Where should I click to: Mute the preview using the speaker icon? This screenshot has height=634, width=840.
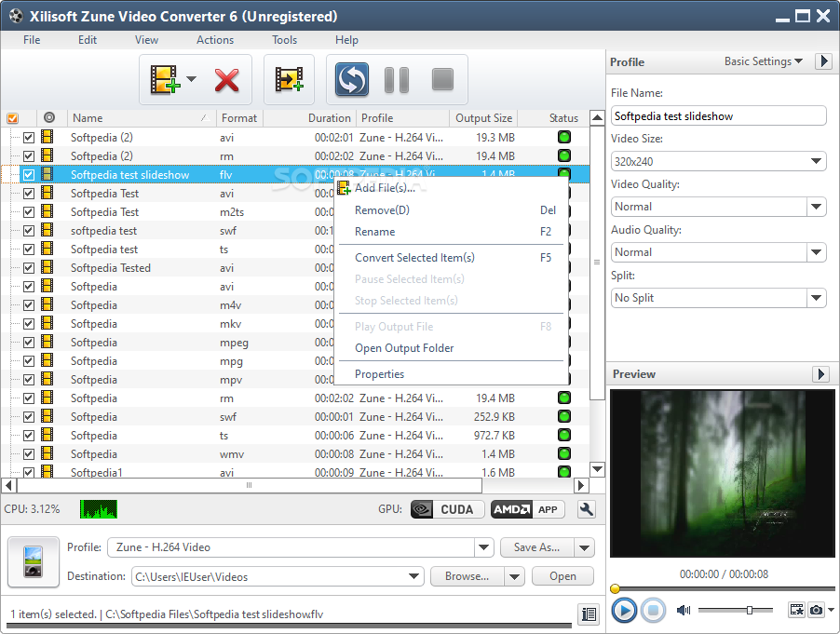(683, 610)
